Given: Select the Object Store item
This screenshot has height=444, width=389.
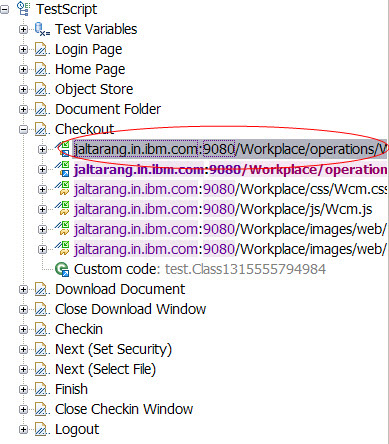Looking at the screenshot, I should tap(94, 90).
